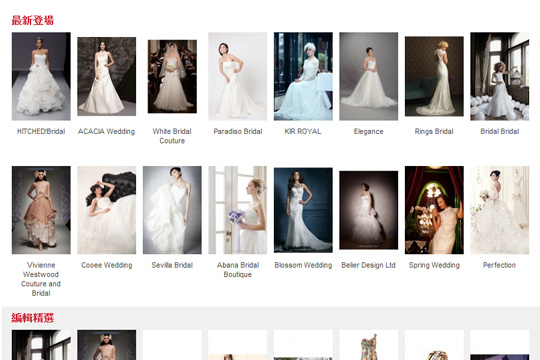Open the ACACIA Wedding dress photo
This screenshot has height=360, width=540.
click(x=106, y=76)
